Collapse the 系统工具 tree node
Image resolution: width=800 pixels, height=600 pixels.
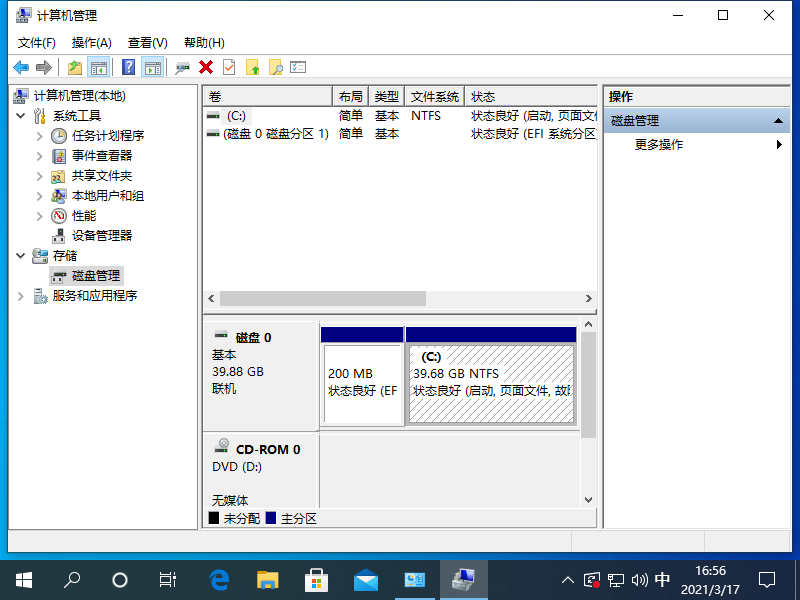click(x=22, y=115)
